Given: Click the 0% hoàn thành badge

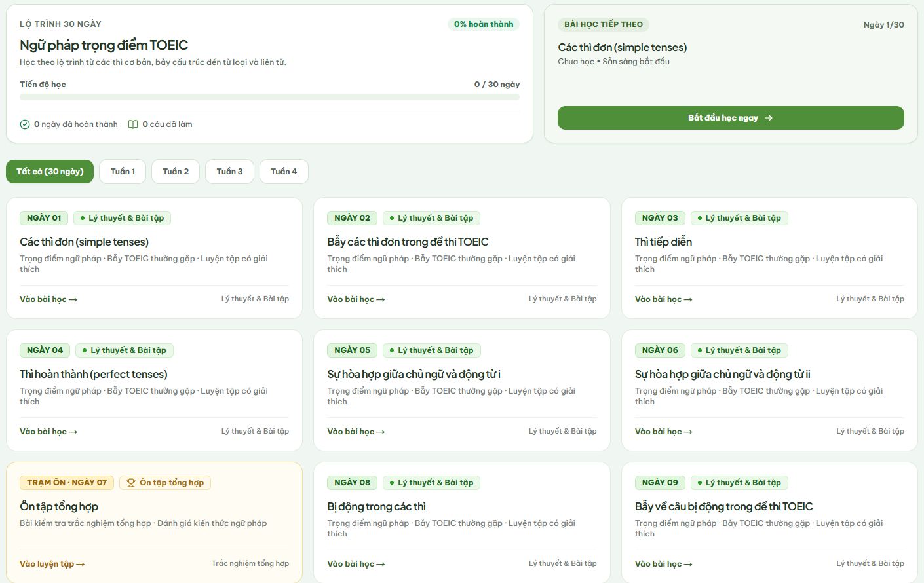Looking at the screenshot, I should click(x=484, y=24).
